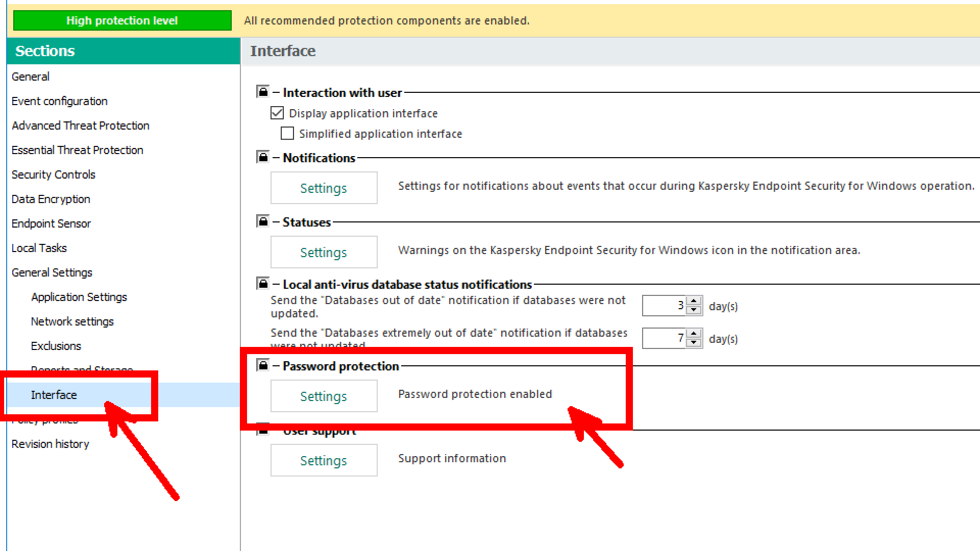Open User support Settings button
980x551 pixels.
coord(324,460)
